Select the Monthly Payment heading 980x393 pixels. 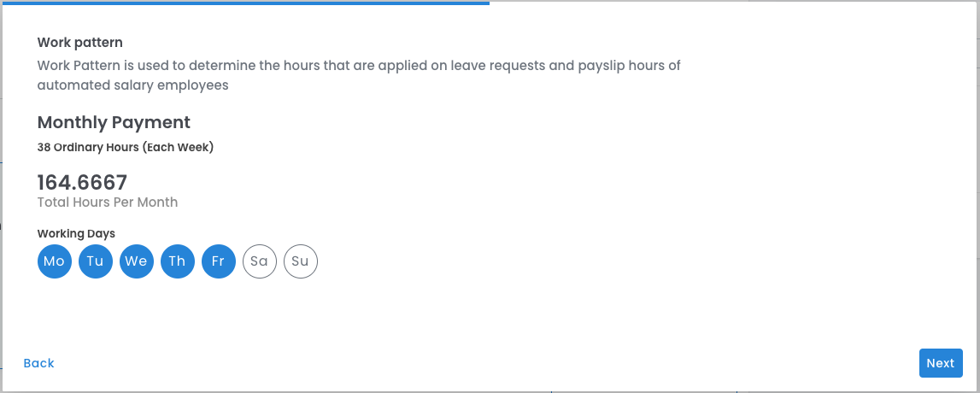[114, 122]
